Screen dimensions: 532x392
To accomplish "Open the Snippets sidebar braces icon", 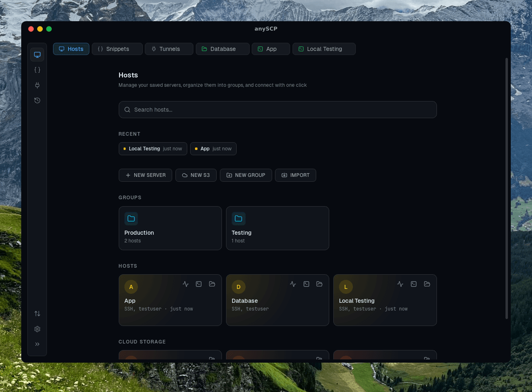I will (x=37, y=70).
